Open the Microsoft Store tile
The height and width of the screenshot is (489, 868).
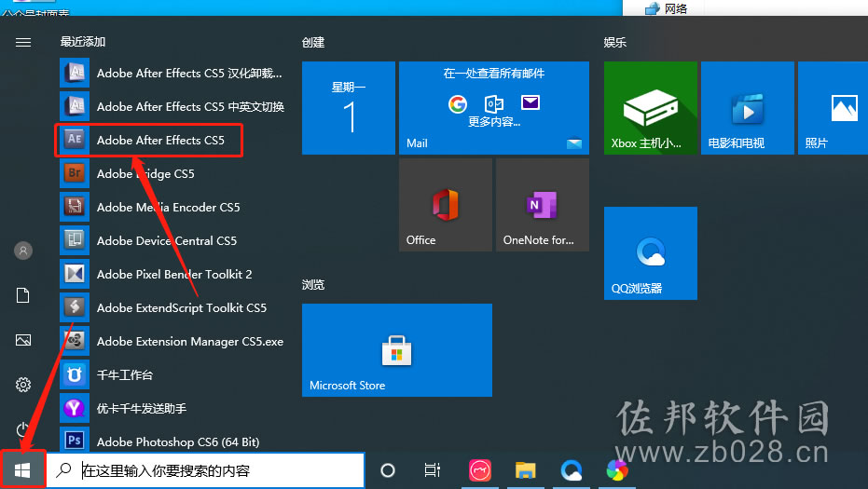(397, 350)
